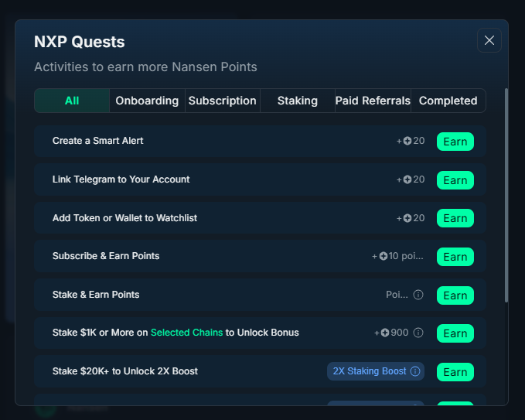The width and height of the screenshot is (525, 420).
Task: Click the Link Telegram to Your Account title
Action: coord(121,179)
